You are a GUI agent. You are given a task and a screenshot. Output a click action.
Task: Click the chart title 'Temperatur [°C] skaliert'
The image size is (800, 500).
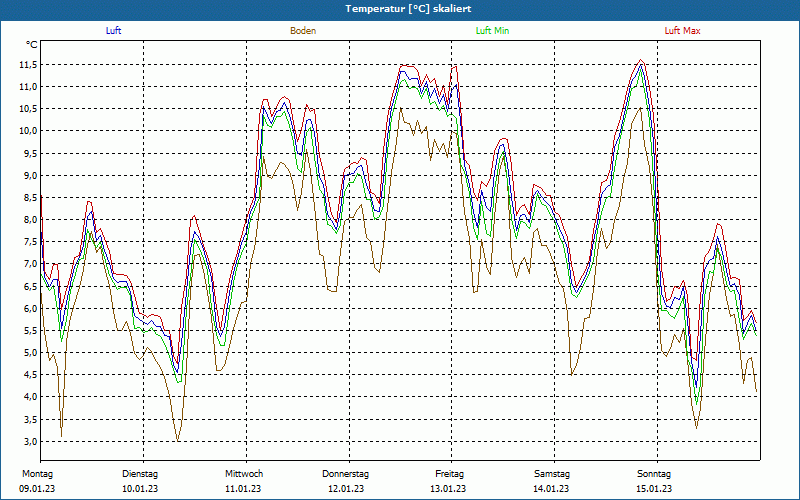pyautogui.click(x=408, y=9)
